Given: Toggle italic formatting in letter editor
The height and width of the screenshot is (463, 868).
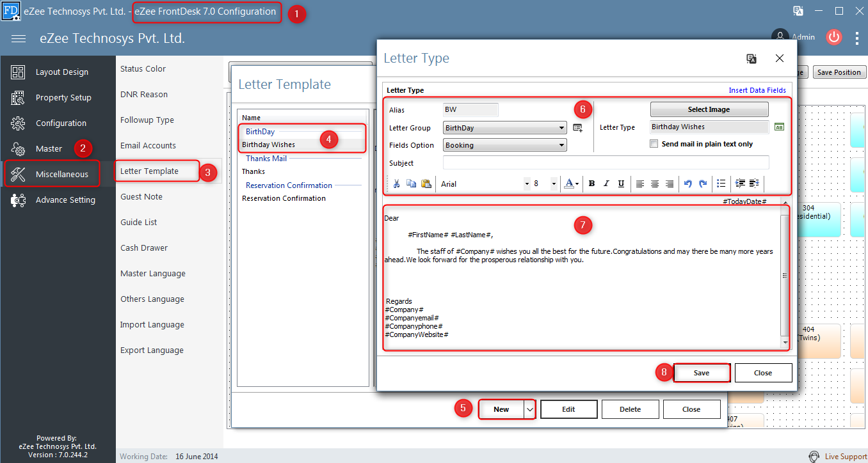Looking at the screenshot, I should point(606,184).
